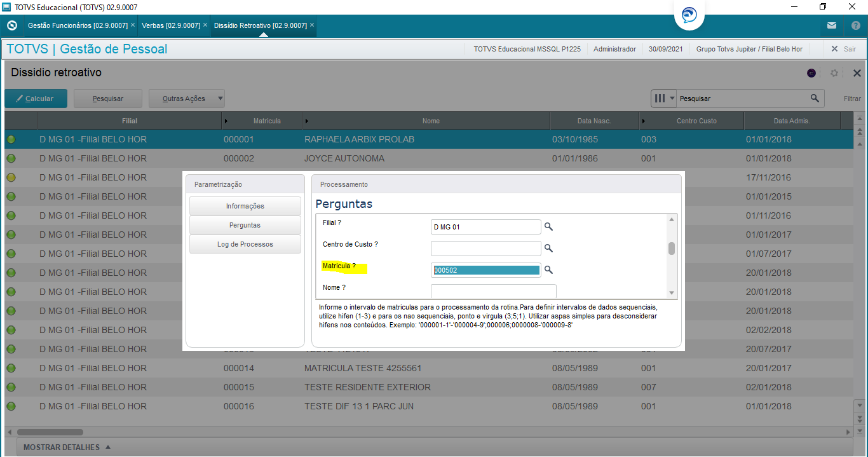
Task: Click the Filtrar link
Action: [x=852, y=99]
